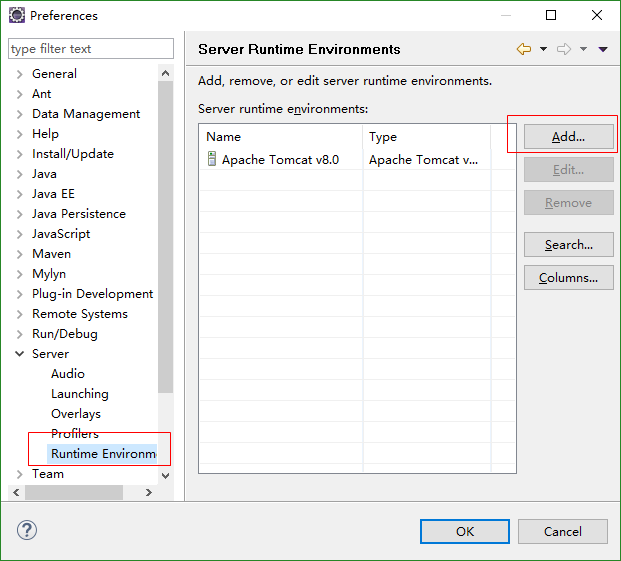The height and width of the screenshot is (561, 621).
Task: Select the Launching item under Server
Action: (x=80, y=394)
